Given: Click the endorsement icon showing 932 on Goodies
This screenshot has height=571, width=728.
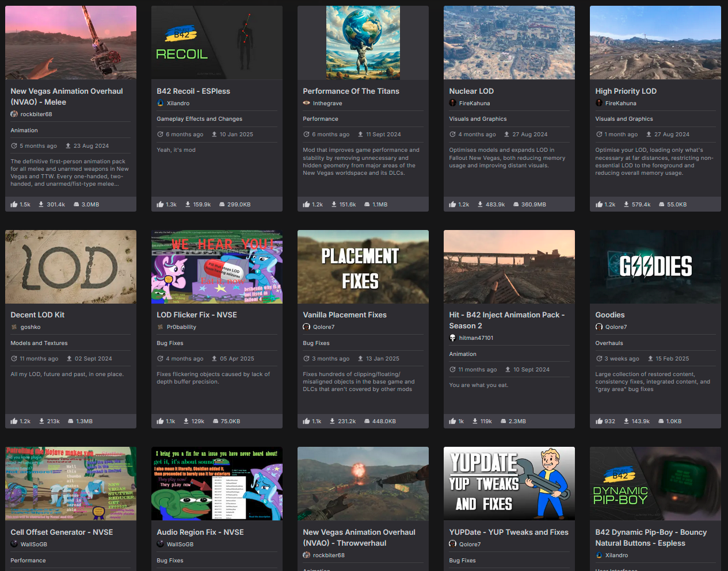Looking at the screenshot, I should [599, 421].
